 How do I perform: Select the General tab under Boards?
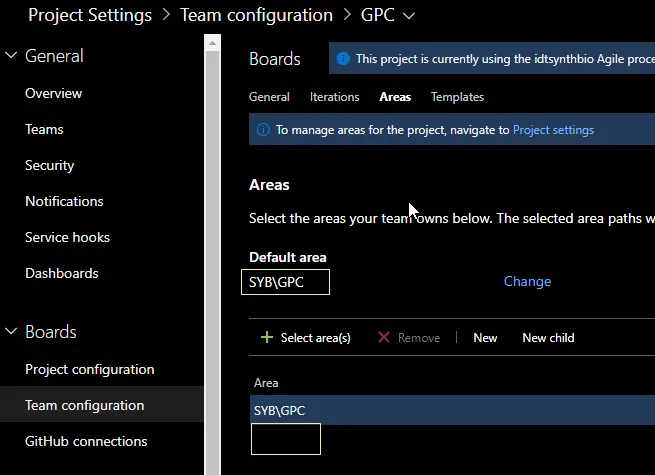pos(269,97)
